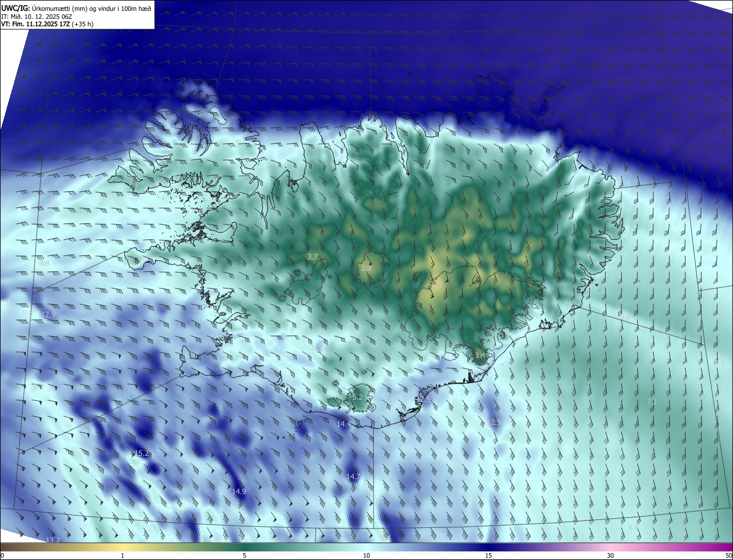Pick the dark navy colorbar segment above tick 15

pos(488,547)
